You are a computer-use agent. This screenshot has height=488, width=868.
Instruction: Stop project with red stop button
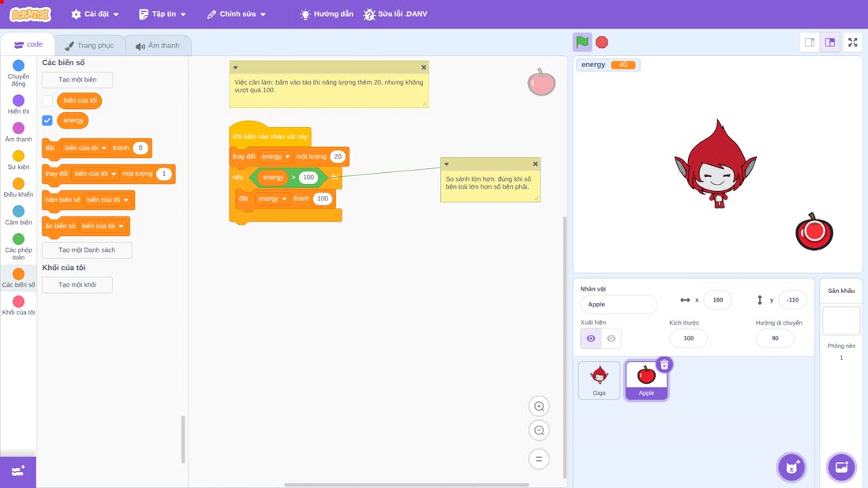[x=602, y=42]
